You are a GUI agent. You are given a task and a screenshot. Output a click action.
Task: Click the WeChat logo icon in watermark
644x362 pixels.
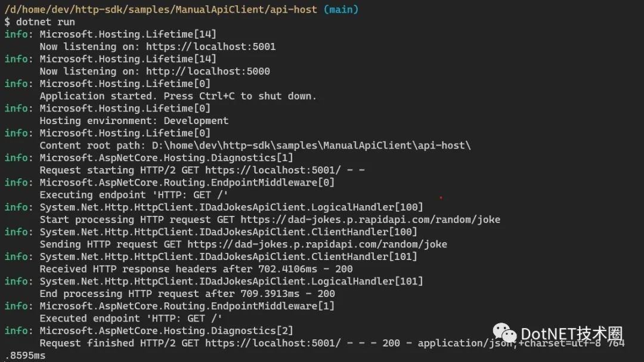coord(504,333)
